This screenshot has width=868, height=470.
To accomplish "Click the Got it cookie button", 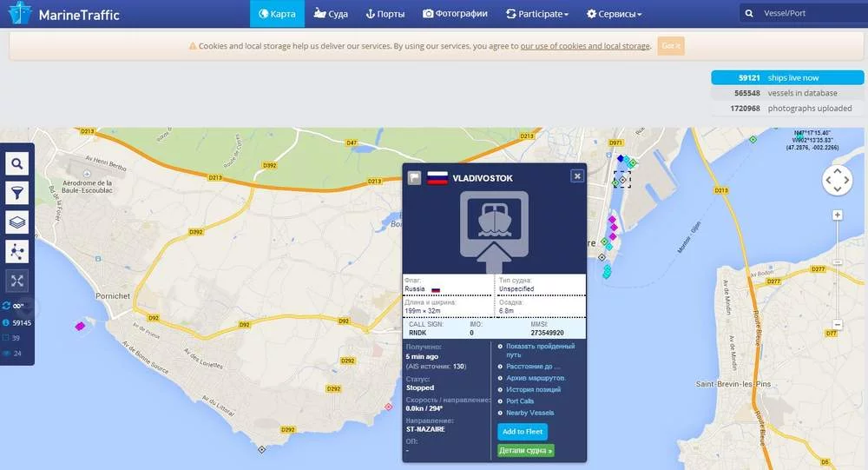I will pos(671,45).
